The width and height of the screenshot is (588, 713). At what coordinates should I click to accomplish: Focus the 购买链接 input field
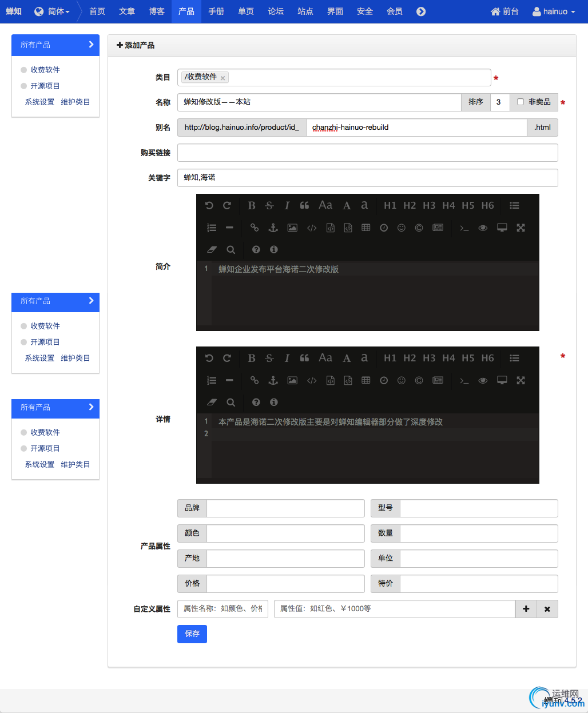pos(368,153)
